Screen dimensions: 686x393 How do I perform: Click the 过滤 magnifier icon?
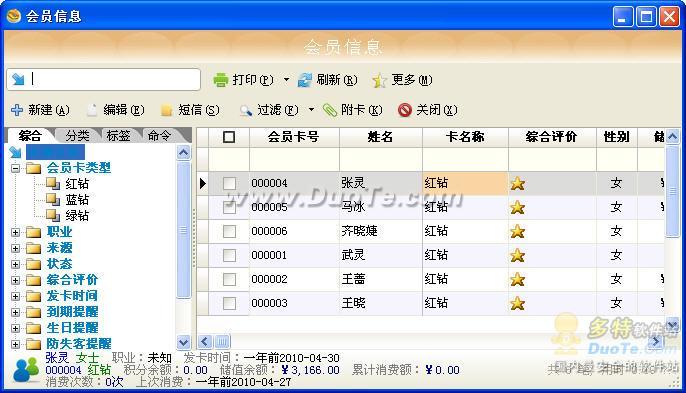pyautogui.click(x=246, y=110)
